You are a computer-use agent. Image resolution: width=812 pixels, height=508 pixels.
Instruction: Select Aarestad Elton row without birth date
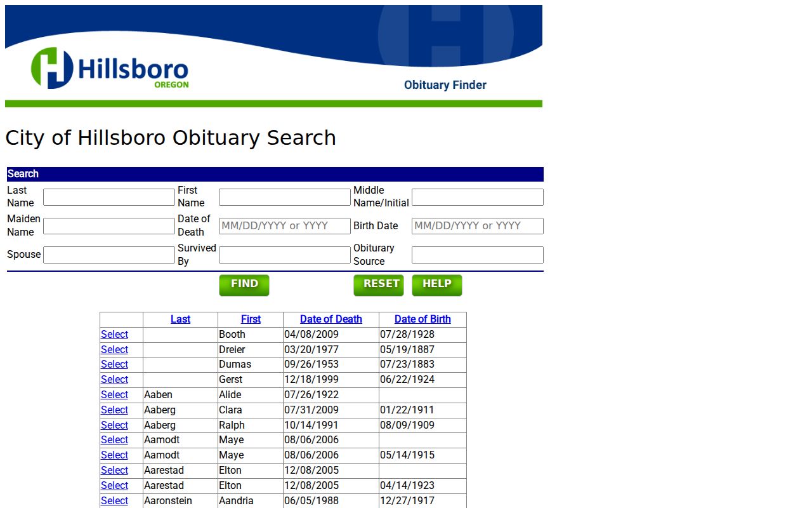coord(114,471)
